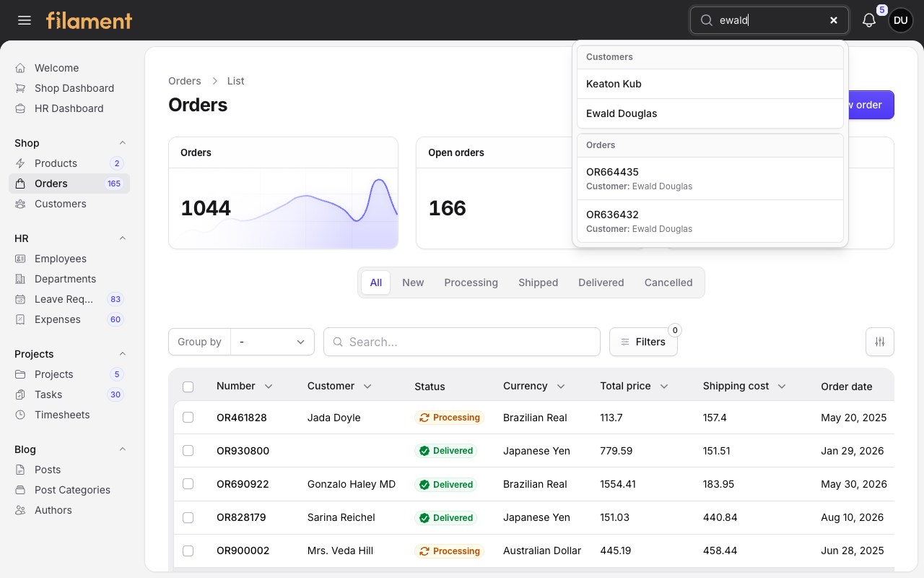Go to HR Dashboard

69,108
